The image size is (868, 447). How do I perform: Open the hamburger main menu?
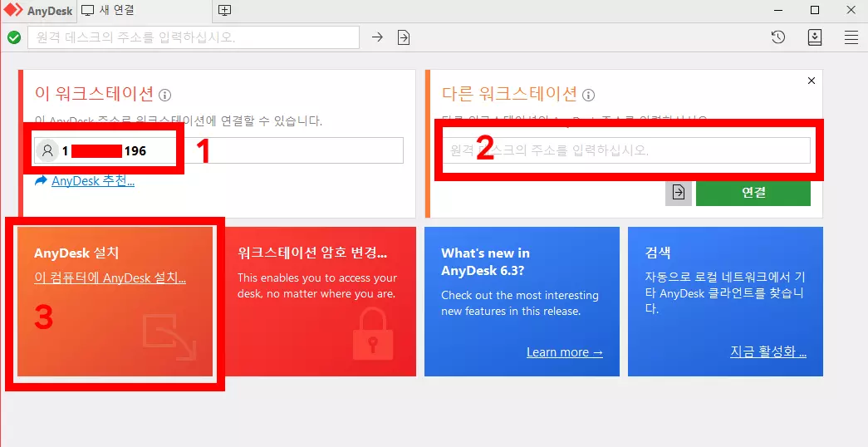point(851,37)
